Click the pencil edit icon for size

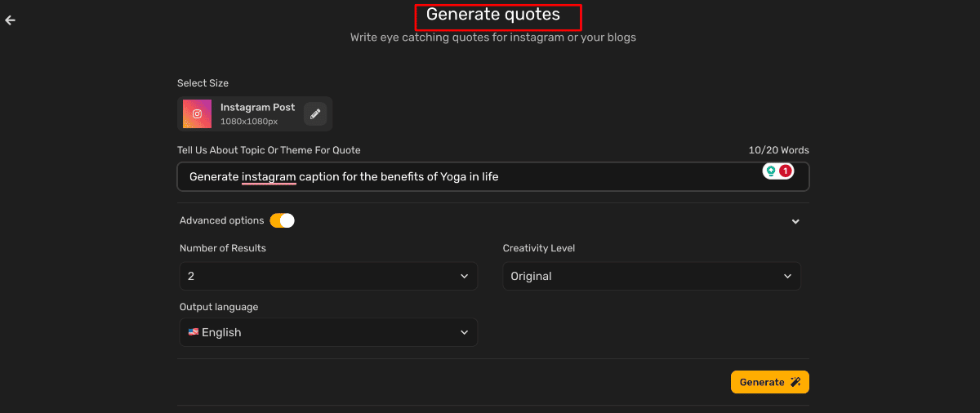pos(315,114)
